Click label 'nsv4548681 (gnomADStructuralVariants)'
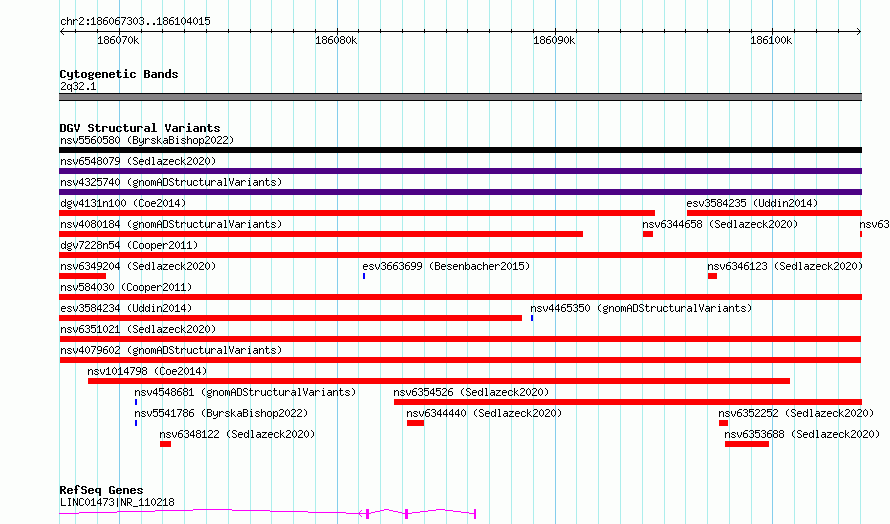Screen dimensions: 890x524 tap(245, 392)
